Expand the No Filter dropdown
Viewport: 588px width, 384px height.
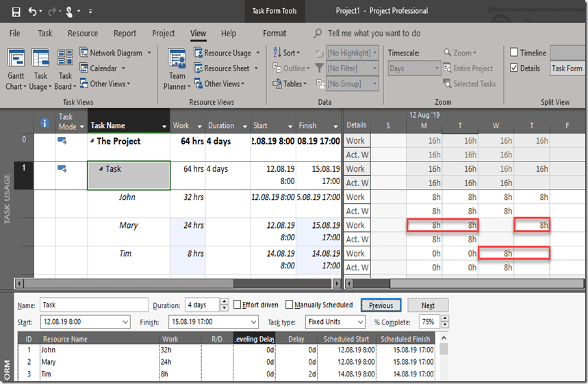[x=375, y=68]
